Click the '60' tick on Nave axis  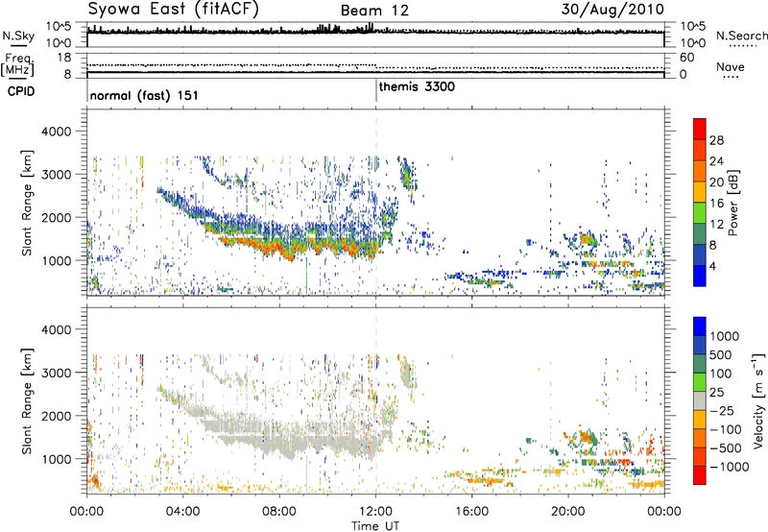(686, 58)
